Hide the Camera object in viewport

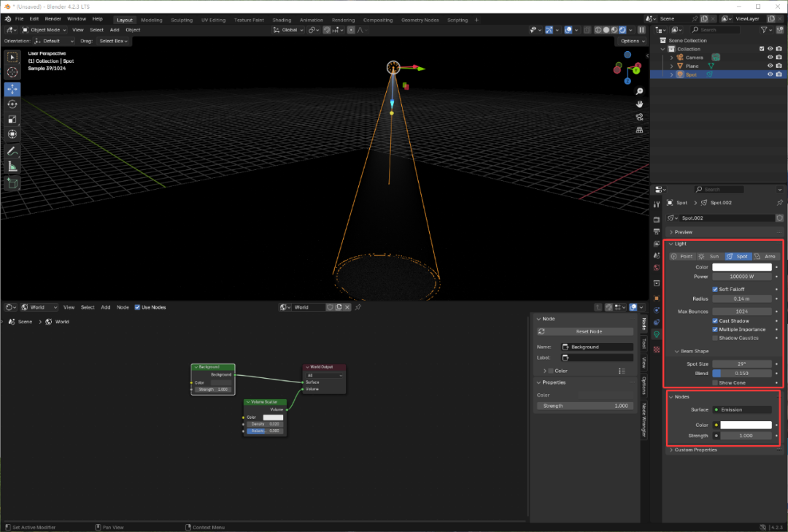770,58
